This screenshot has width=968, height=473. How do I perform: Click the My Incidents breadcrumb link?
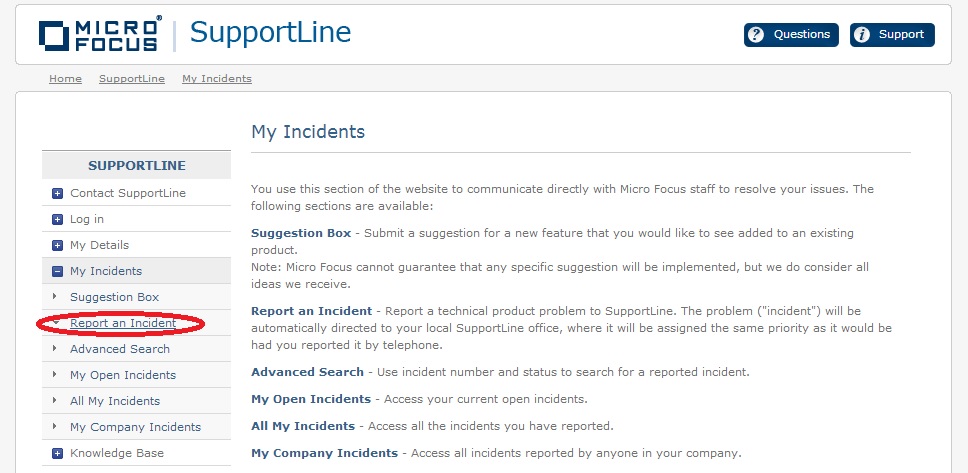[216, 79]
